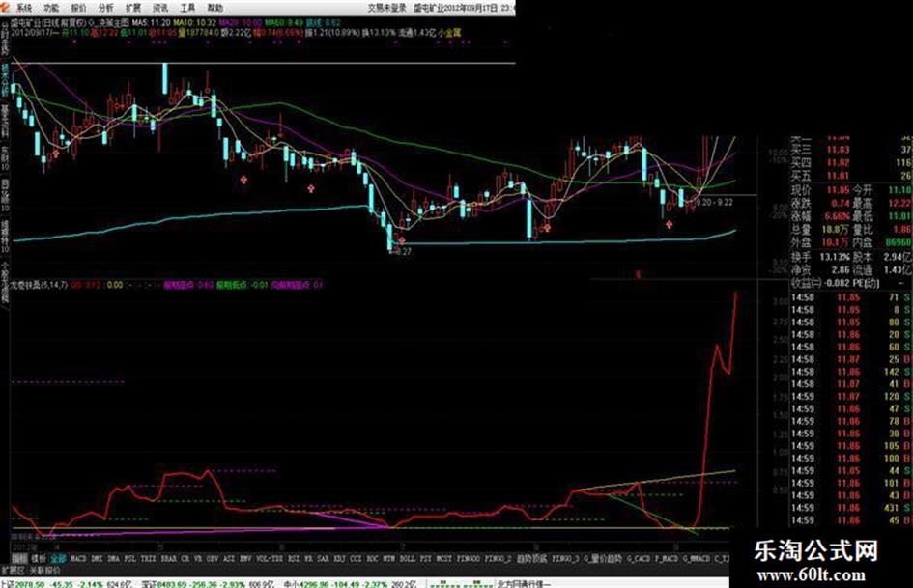Switch lower indicator to MCST

[443, 558]
